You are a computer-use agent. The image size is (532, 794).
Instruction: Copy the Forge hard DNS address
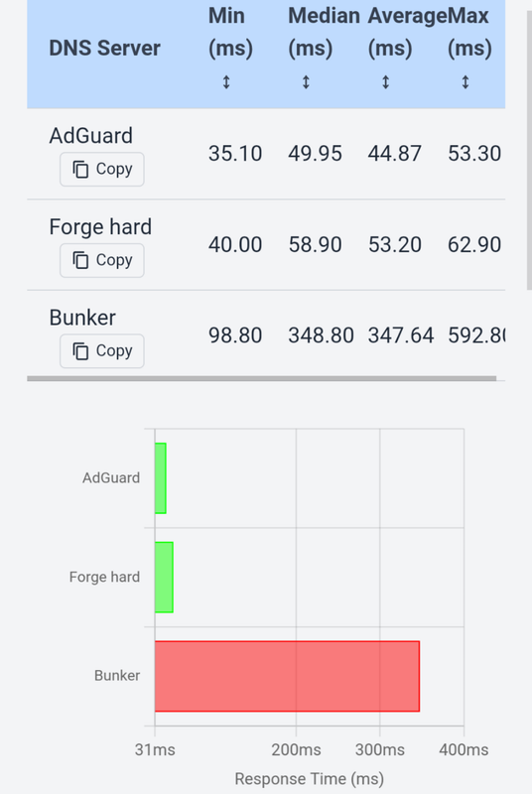click(x=102, y=260)
